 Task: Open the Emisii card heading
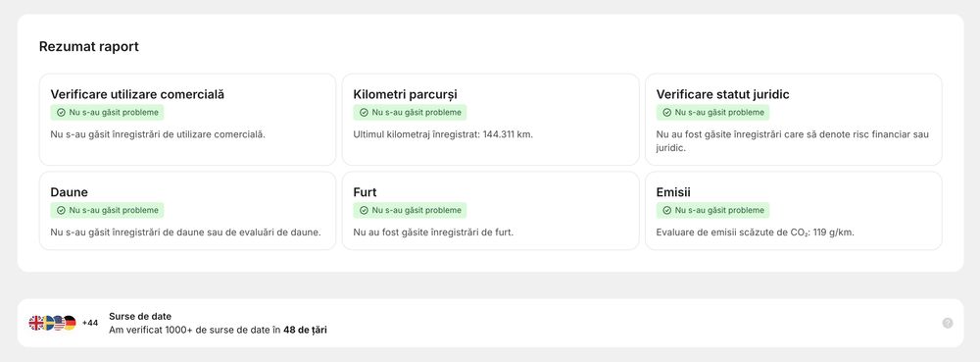click(x=673, y=192)
